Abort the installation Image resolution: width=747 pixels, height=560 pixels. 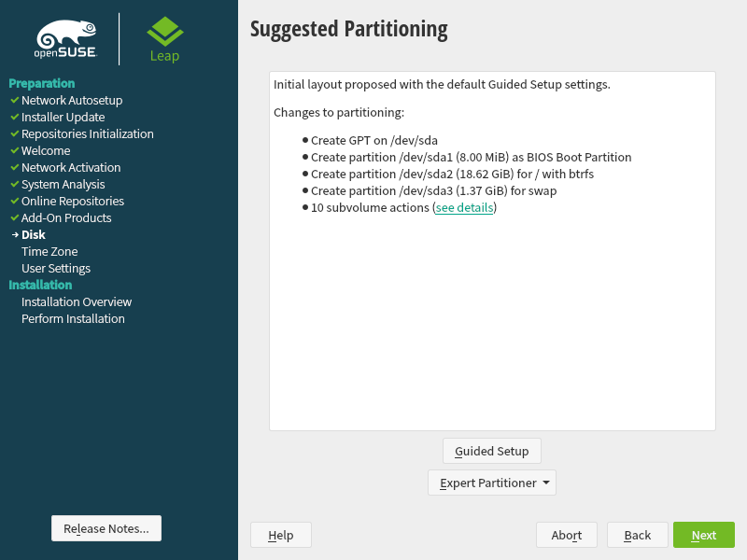(x=566, y=535)
